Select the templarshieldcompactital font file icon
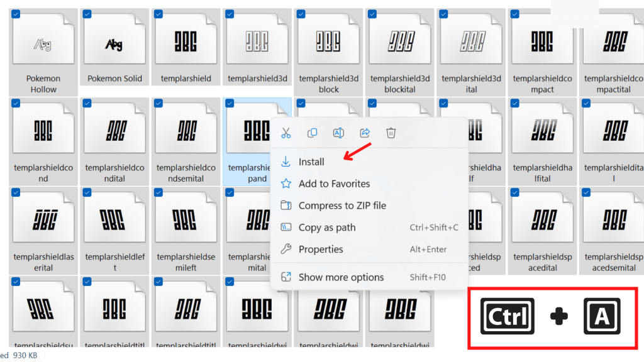644x362 pixels. click(614, 39)
